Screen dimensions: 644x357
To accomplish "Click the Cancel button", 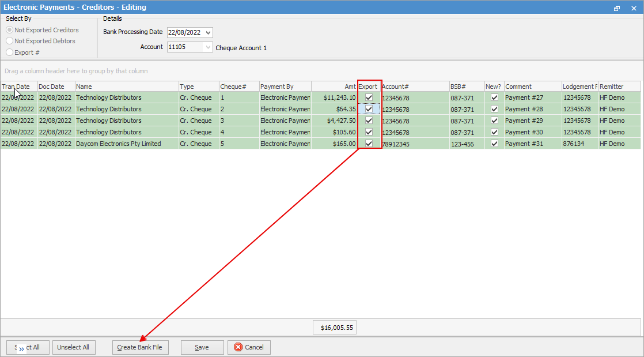I will (x=249, y=347).
